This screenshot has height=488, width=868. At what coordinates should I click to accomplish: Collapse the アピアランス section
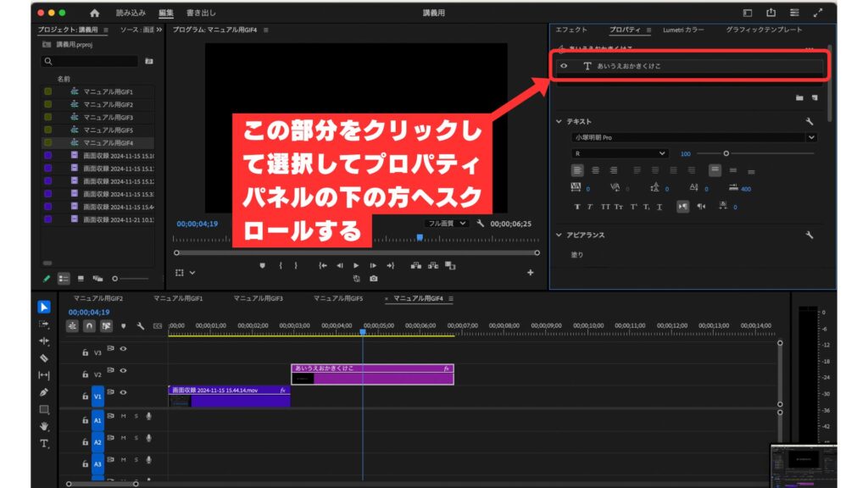(559, 236)
